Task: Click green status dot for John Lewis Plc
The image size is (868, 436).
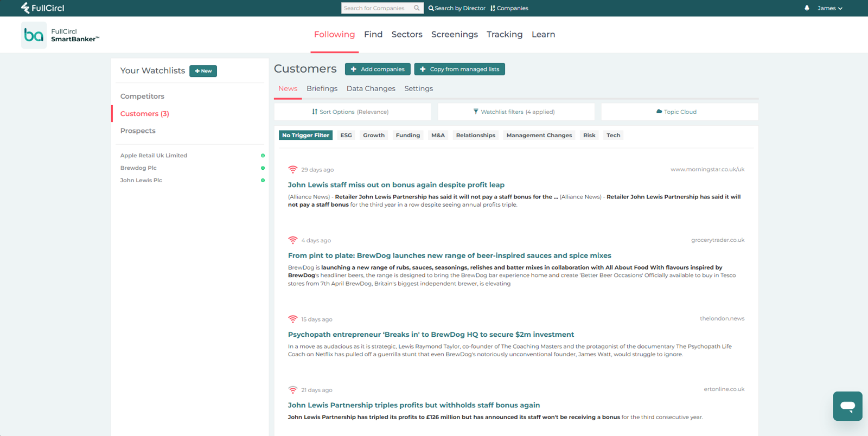Action: (263, 181)
